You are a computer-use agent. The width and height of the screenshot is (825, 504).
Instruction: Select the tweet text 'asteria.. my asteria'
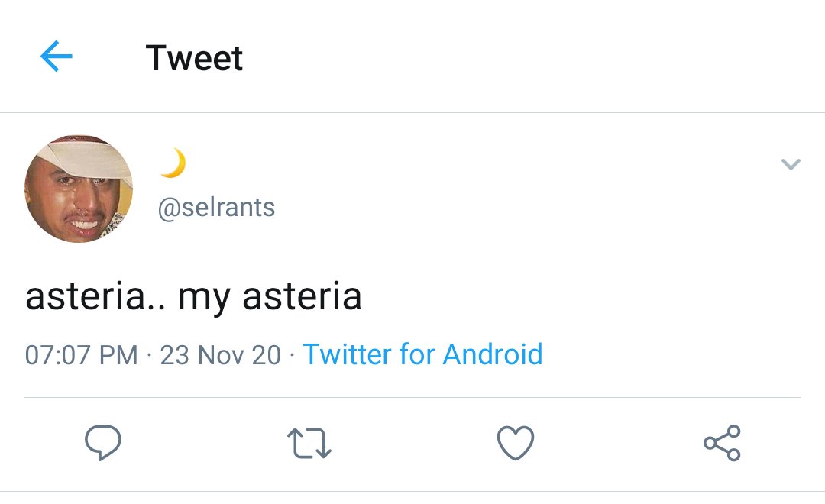(193, 297)
